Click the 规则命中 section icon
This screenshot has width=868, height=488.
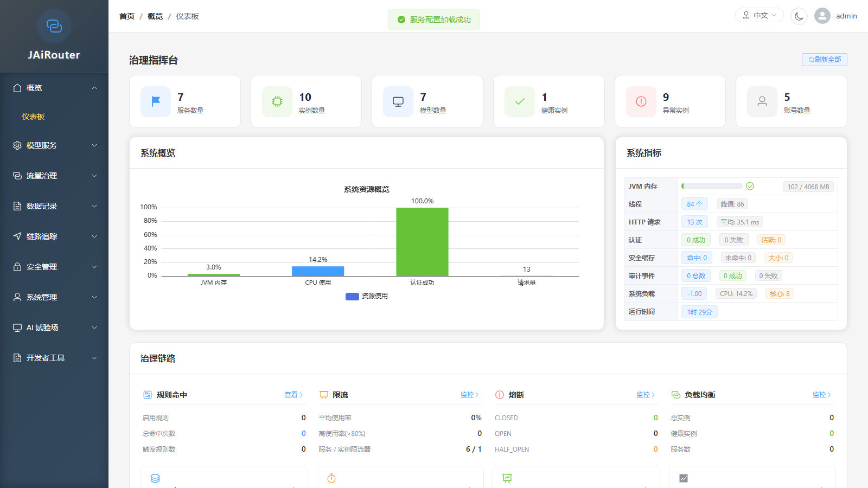(148, 395)
